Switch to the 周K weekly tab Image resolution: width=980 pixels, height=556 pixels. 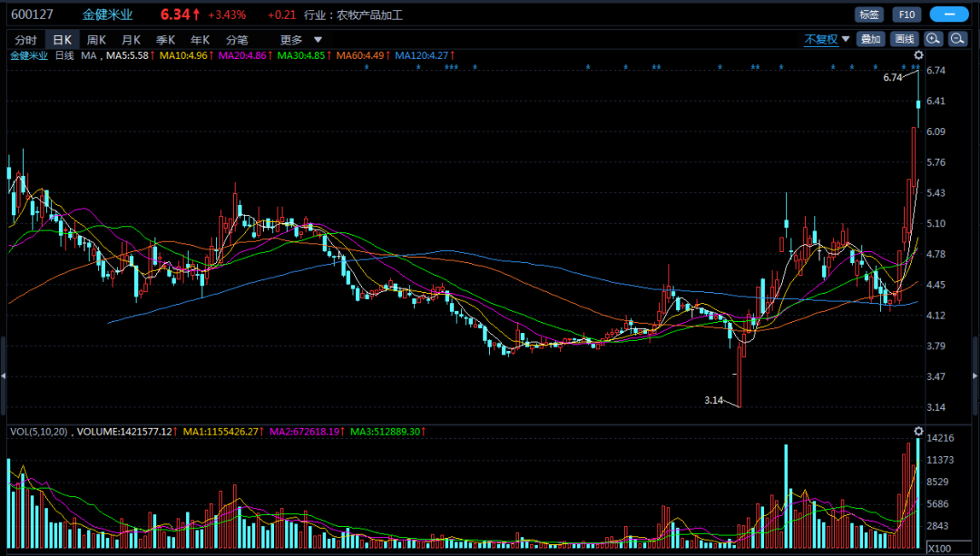(x=96, y=40)
